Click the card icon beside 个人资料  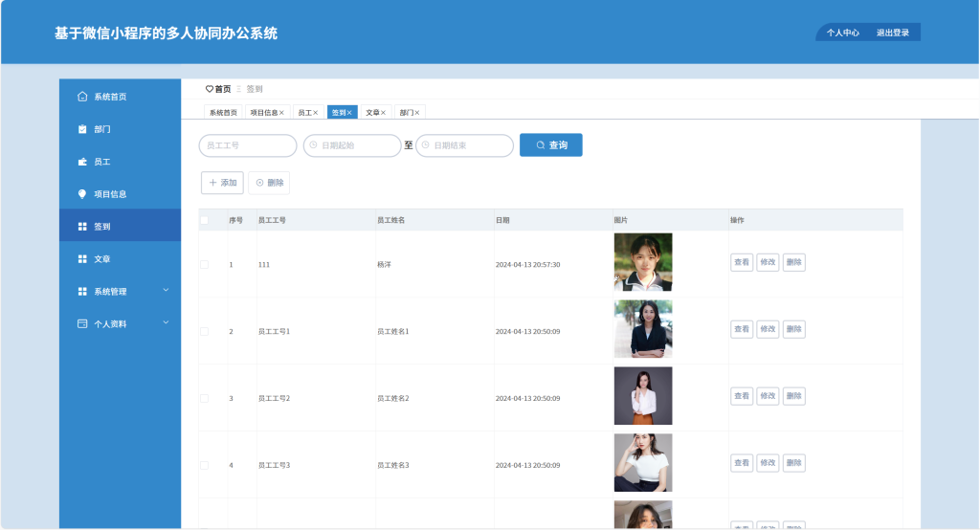point(82,323)
